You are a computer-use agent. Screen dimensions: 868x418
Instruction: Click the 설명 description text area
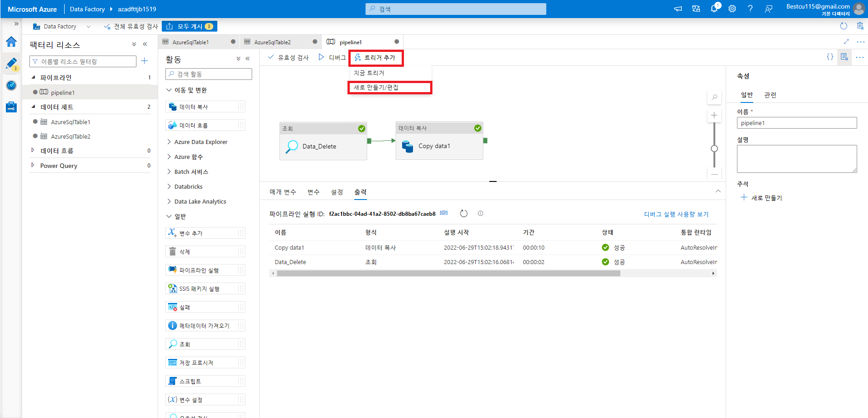[797, 159]
